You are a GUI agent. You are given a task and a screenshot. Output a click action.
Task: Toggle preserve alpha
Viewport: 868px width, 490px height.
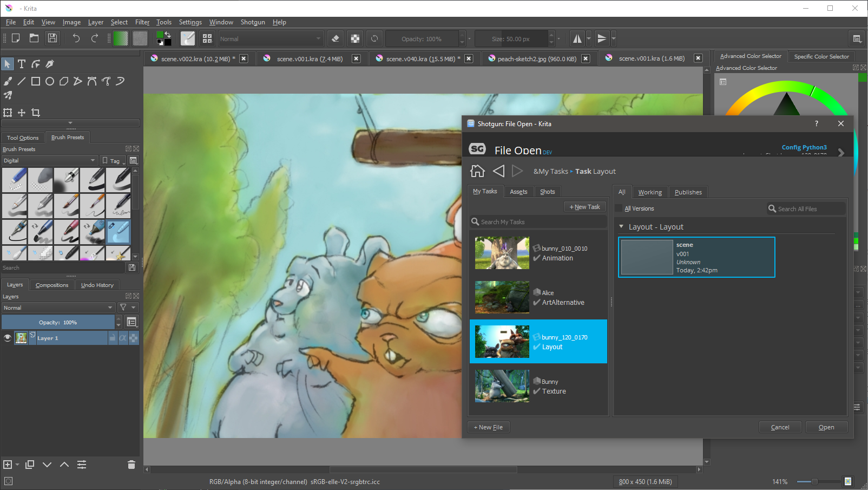point(355,38)
